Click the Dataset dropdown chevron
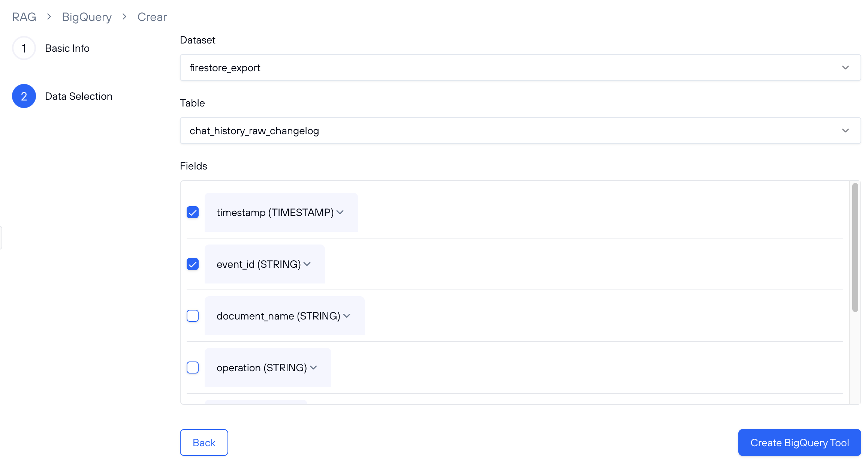 tap(846, 67)
